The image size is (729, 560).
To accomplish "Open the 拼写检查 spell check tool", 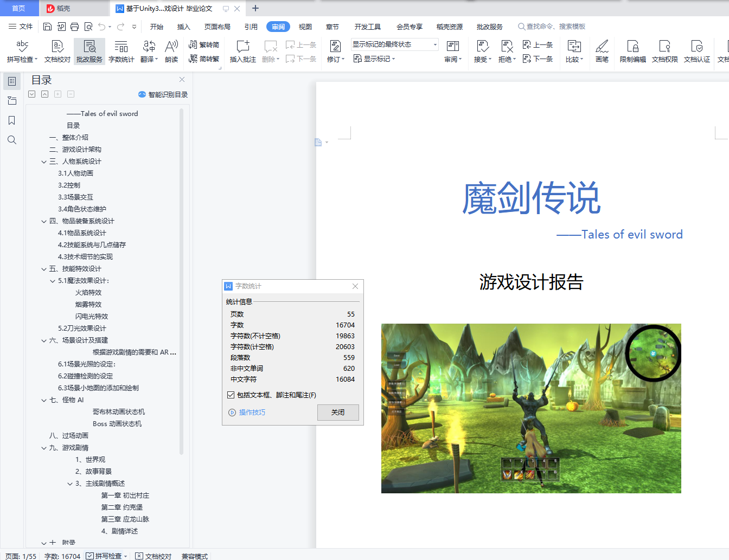I will tap(22, 52).
